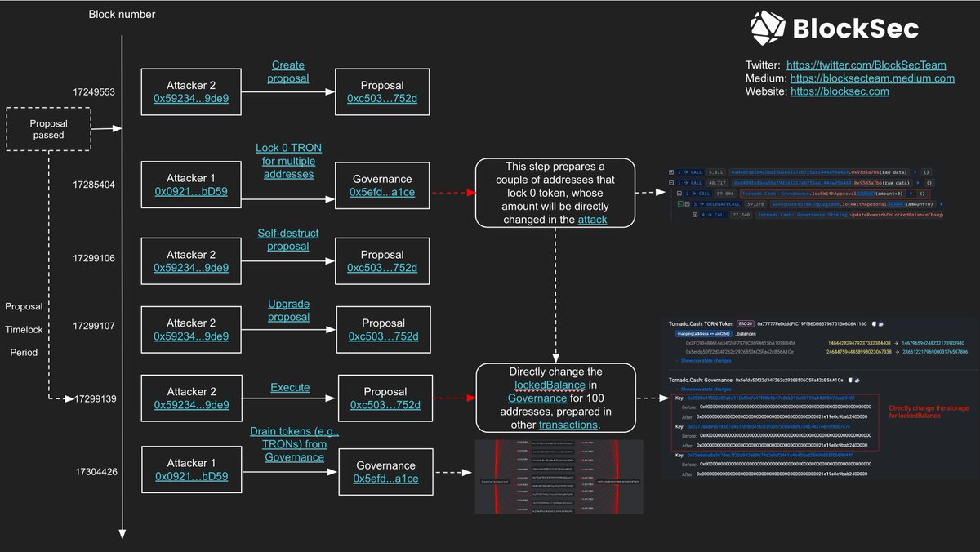Open the BlockSec Twitter link
The height and width of the screenshot is (552, 980).
pos(868,65)
